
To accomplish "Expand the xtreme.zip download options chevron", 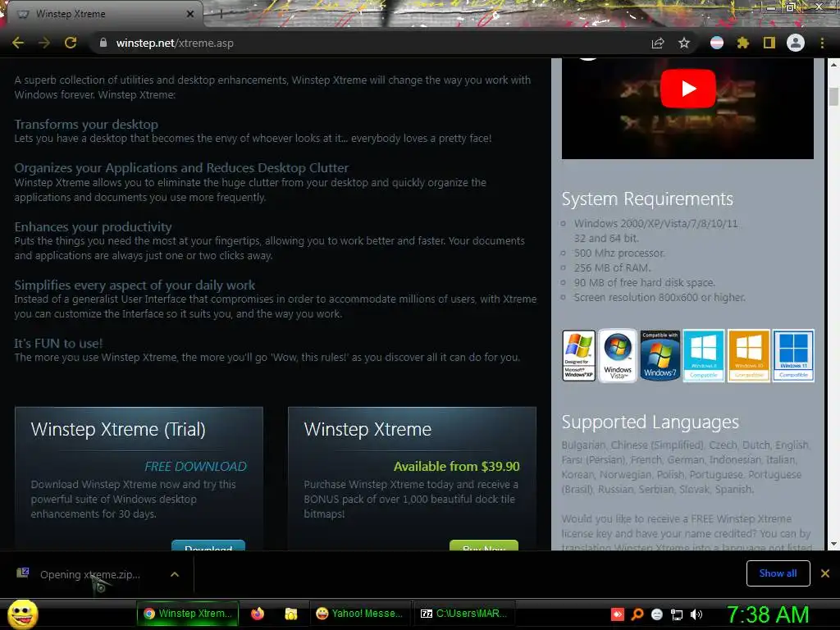I will [175, 574].
